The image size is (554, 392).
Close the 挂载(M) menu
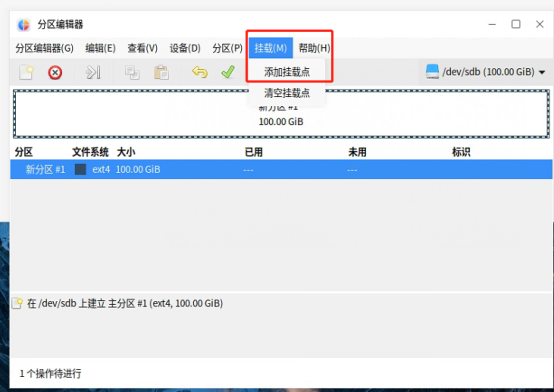(271, 48)
